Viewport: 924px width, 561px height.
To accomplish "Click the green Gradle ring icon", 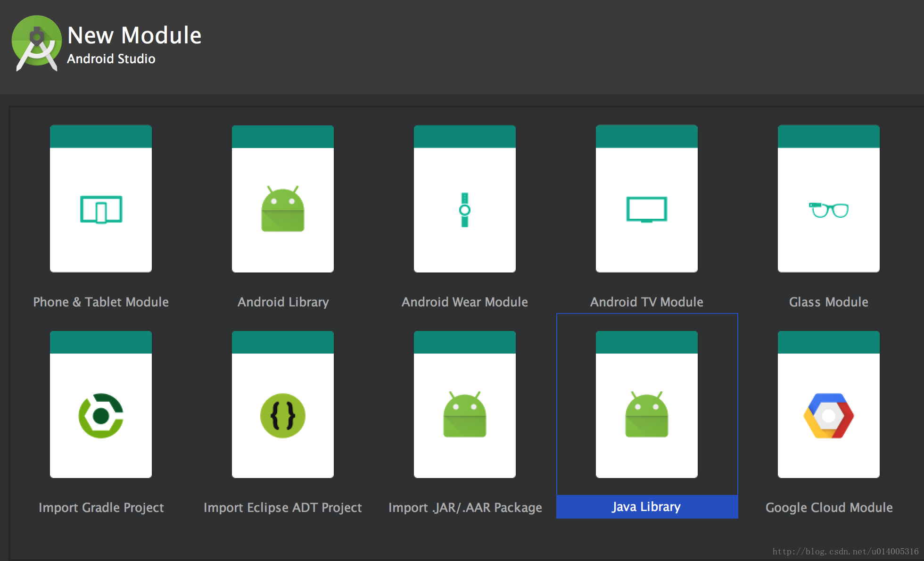I will (101, 416).
